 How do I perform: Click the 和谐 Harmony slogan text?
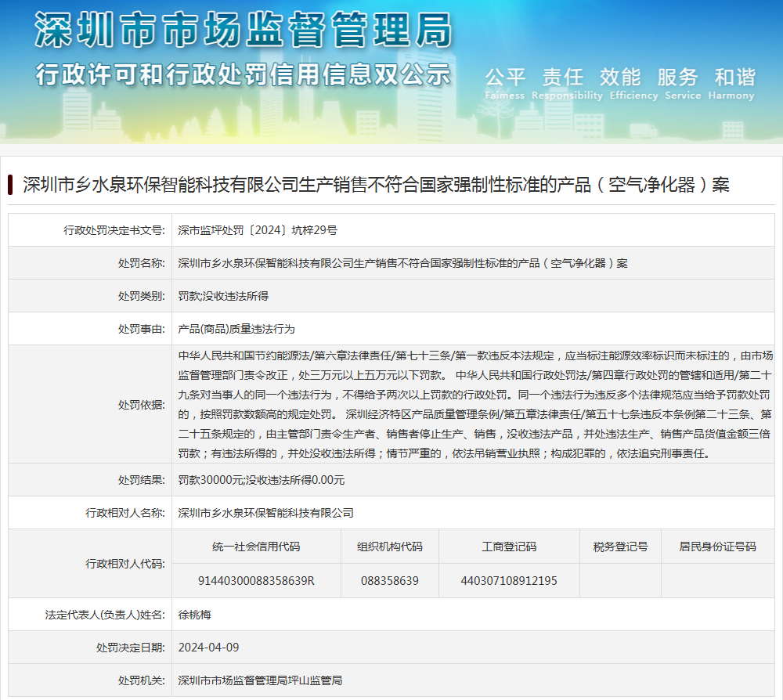(x=731, y=83)
